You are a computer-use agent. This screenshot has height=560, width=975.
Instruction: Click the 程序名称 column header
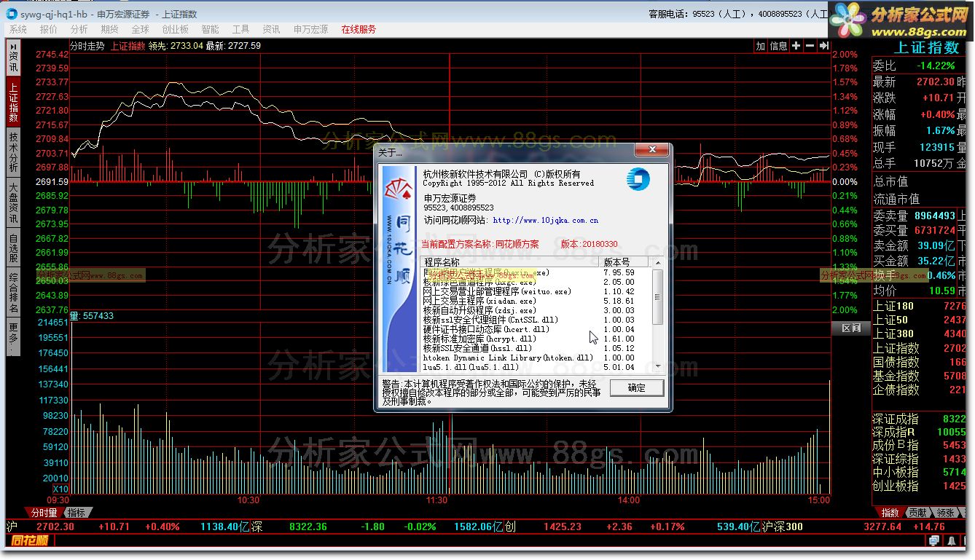click(510, 262)
